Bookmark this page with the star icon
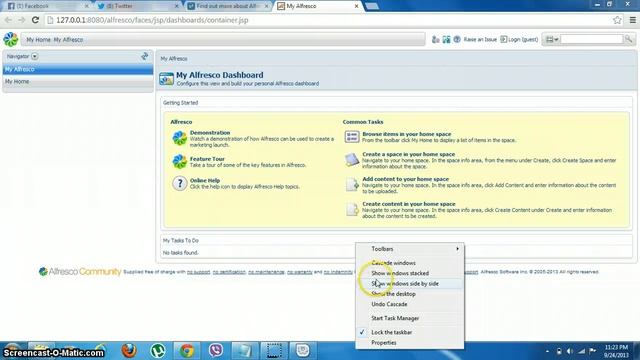The width and height of the screenshot is (640, 360). click(617, 20)
